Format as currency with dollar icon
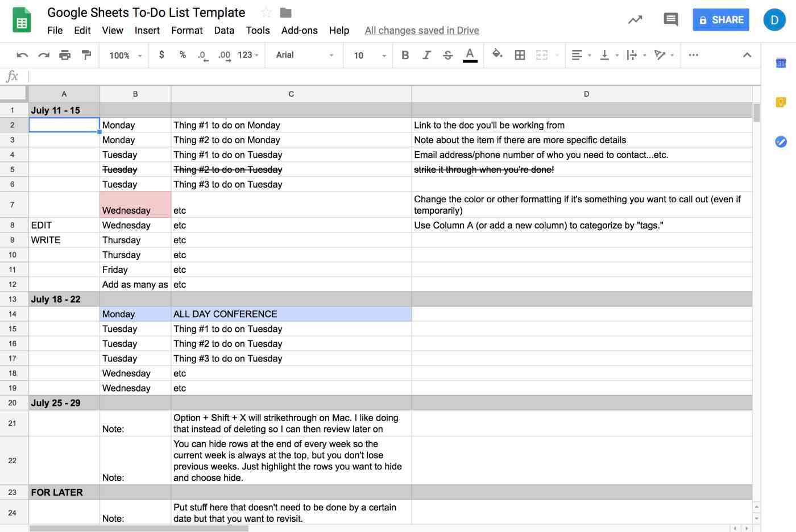 click(161, 55)
